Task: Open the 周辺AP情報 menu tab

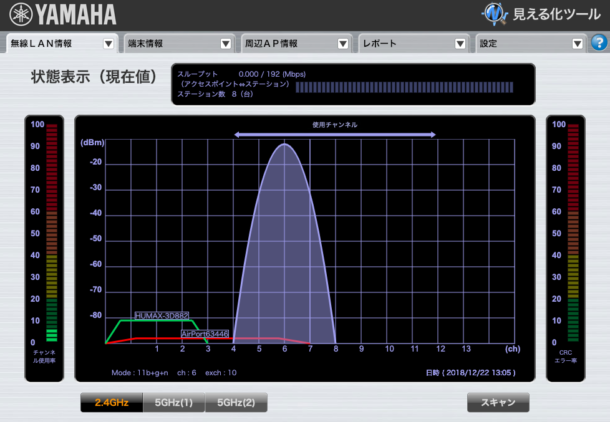Action: (x=296, y=44)
